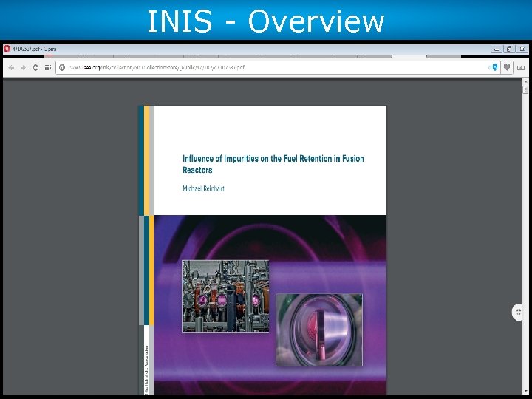Click the vertical scrollbar up arrow
The image size is (532, 399).
pyautogui.click(x=526, y=81)
